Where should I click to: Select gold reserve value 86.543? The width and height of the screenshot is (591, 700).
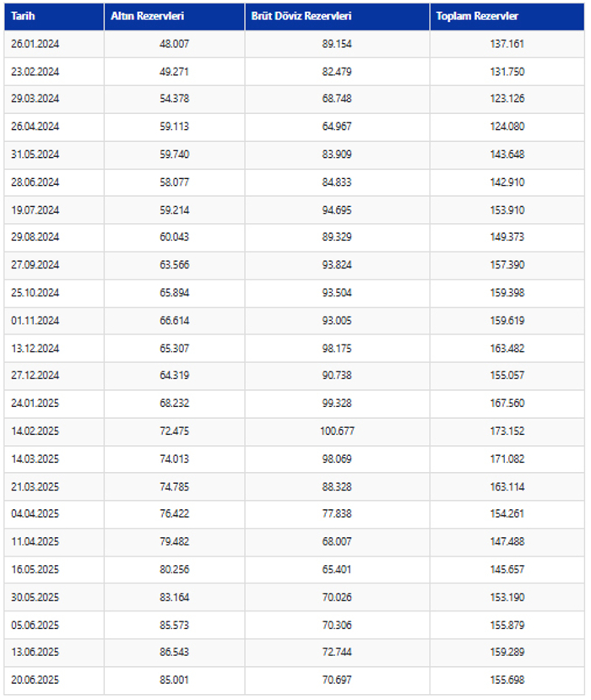tap(174, 652)
